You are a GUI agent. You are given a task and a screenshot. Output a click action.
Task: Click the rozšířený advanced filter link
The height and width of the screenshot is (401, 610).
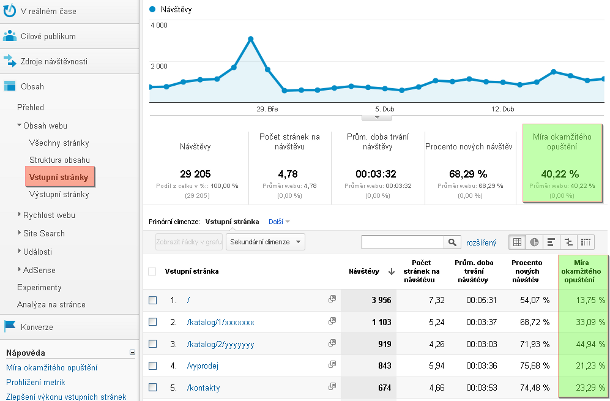coord(481,243)
